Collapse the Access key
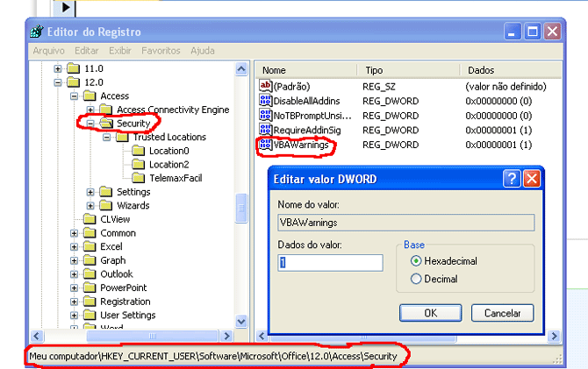 [x=75, y=96]
